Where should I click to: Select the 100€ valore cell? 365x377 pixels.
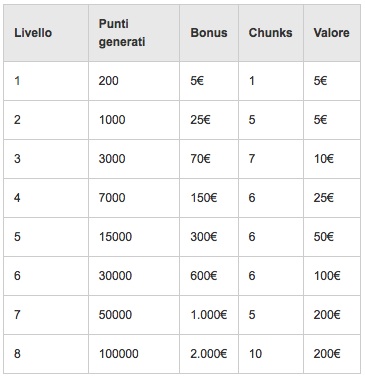click(x=332, y=276)
